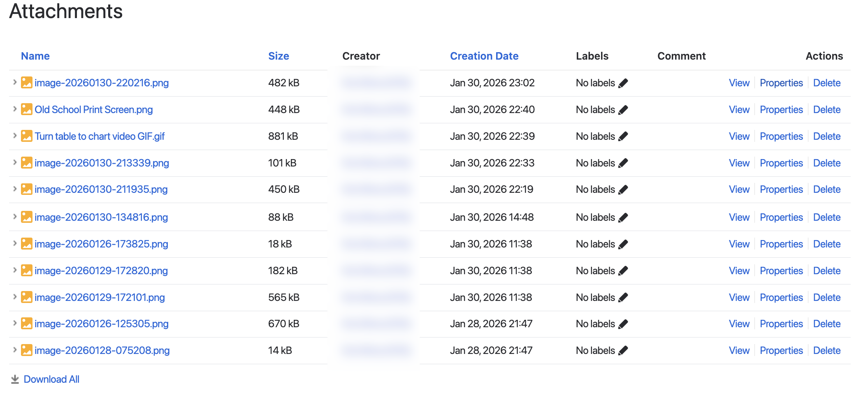
Task: Expand the image-20260130-211935.png attachment row
Action: (x=15, y=189)
